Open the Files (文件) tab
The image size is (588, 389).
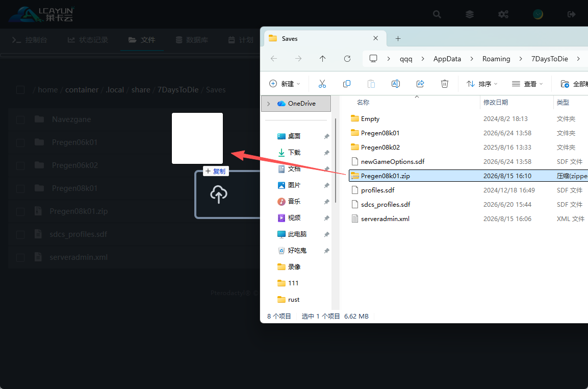point(142,40)
